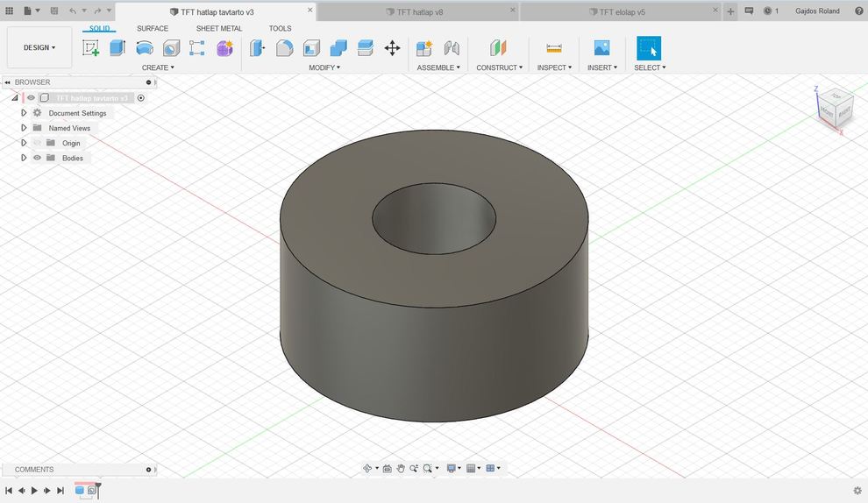Activate the root component radio button

pos(141,98)
